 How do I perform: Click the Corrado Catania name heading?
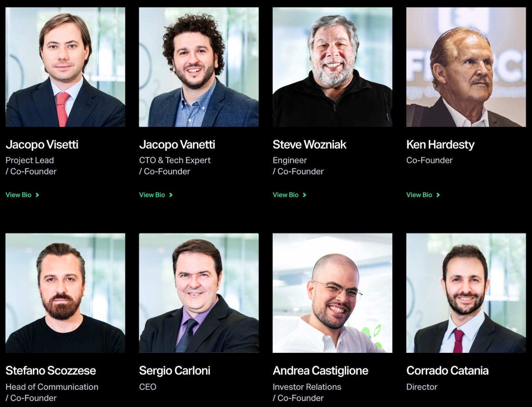point(448,370)
